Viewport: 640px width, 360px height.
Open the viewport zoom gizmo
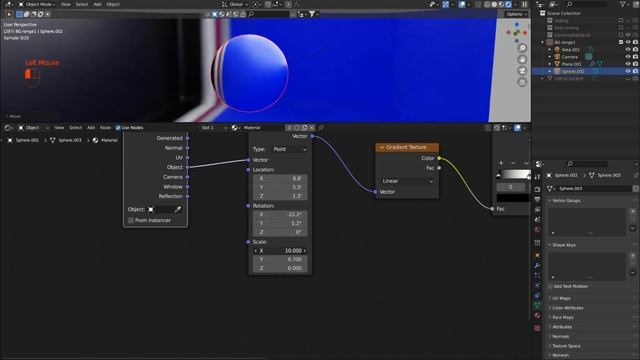[522, 48]
